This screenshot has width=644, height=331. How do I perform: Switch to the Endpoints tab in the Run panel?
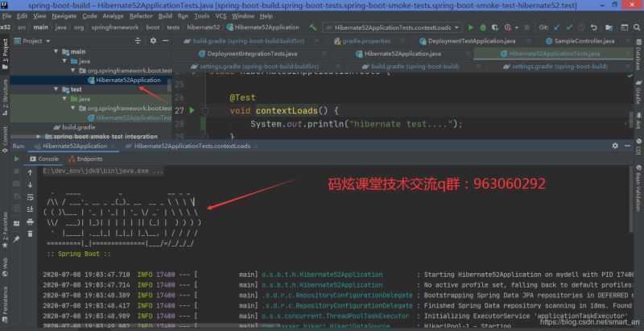(x=85, y=159)
